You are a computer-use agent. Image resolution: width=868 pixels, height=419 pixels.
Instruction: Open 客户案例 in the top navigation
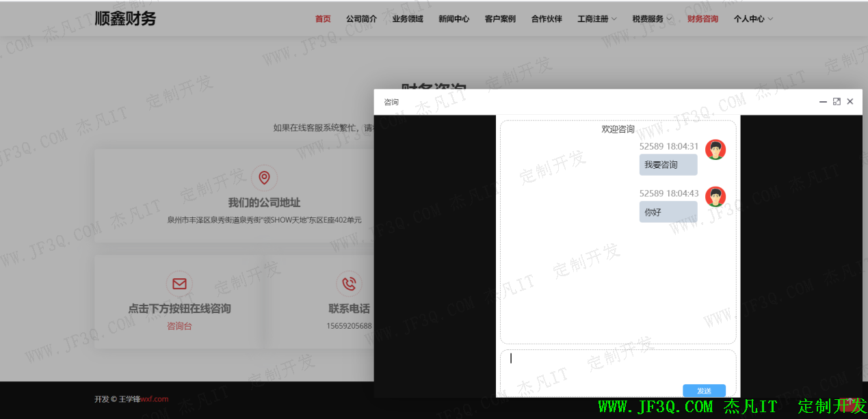point(500,19)
